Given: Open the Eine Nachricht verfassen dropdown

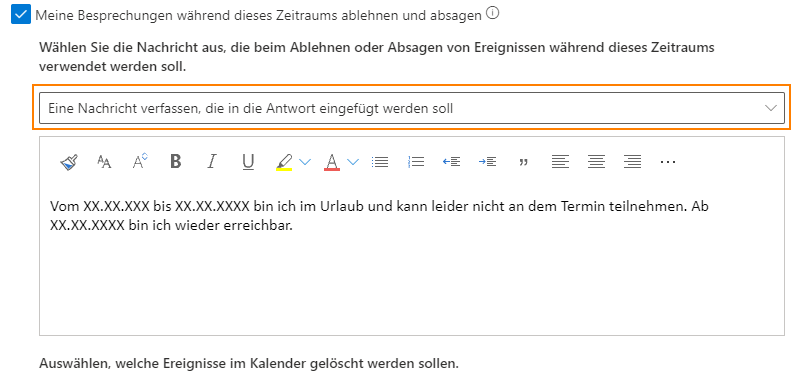Looking at the screenshot, I should point(412,108).
